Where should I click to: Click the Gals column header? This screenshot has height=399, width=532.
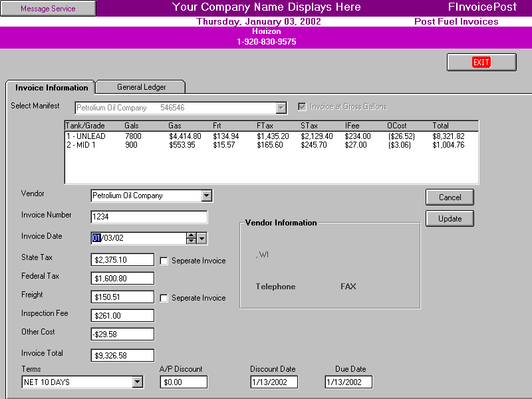coord(131,126)
